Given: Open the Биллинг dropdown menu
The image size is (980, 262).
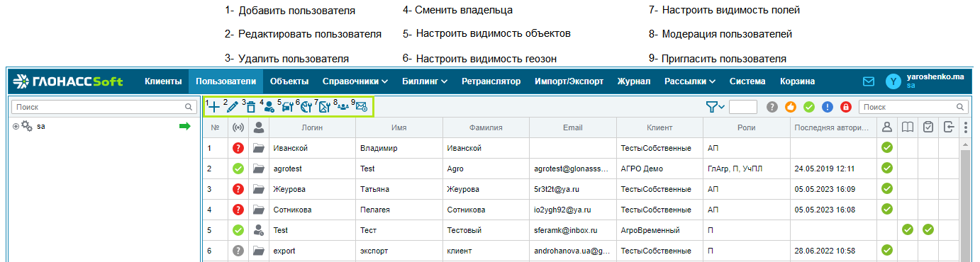Looking at the screenshot, I should point(425,81).
